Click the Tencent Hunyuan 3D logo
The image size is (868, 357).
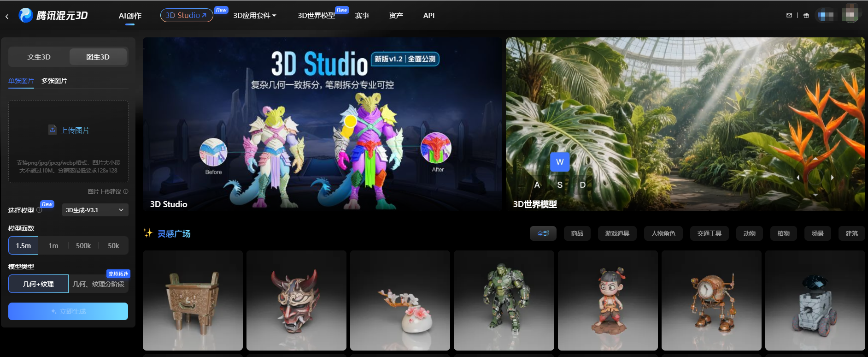pyautogui.click(x=53, y=15)
